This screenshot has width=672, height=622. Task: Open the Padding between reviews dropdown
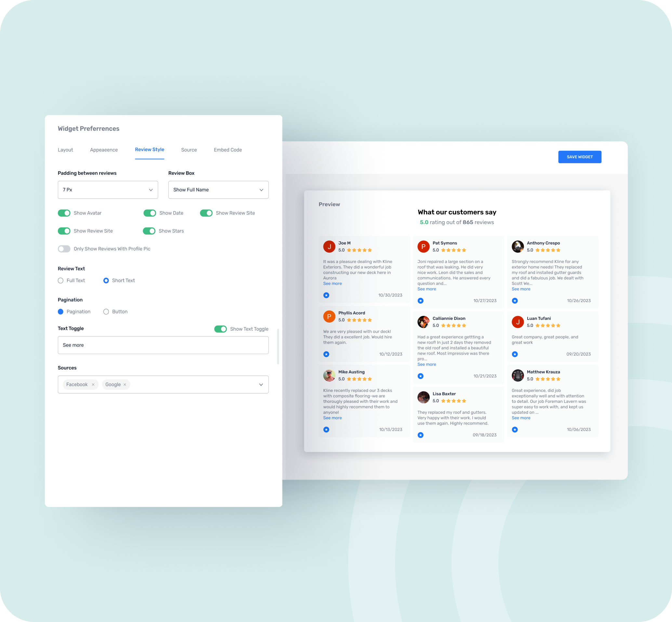click(x=108, y=189)
